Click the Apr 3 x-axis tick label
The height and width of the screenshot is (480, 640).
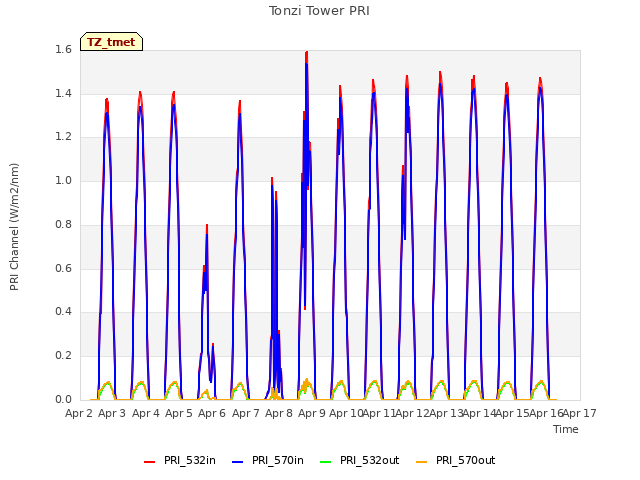pos(112,413)
